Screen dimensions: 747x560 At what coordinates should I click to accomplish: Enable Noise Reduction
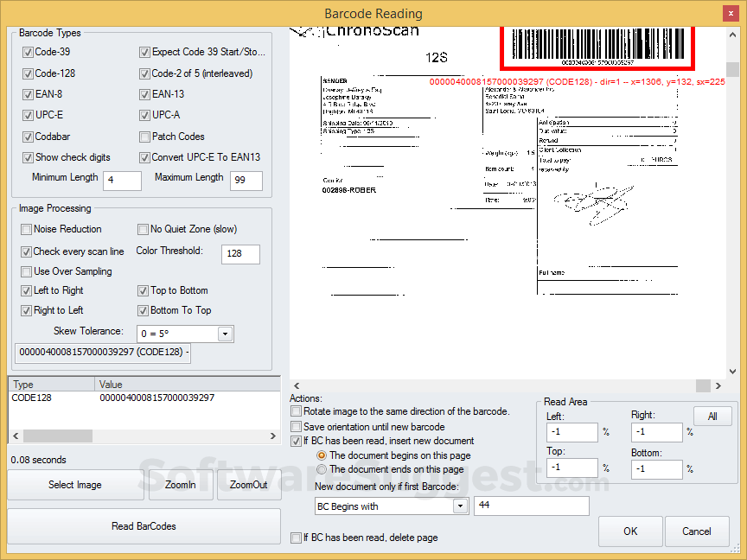26,230
